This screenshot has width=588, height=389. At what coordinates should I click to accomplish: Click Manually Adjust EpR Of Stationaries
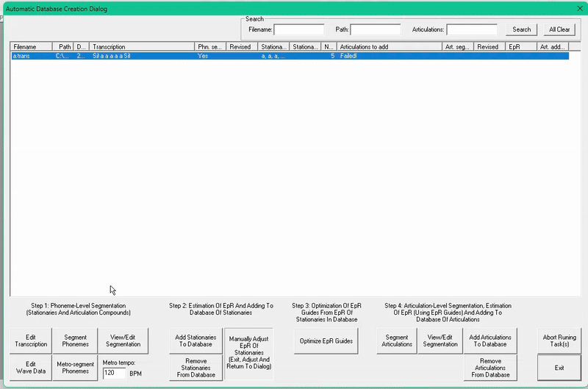248,354
